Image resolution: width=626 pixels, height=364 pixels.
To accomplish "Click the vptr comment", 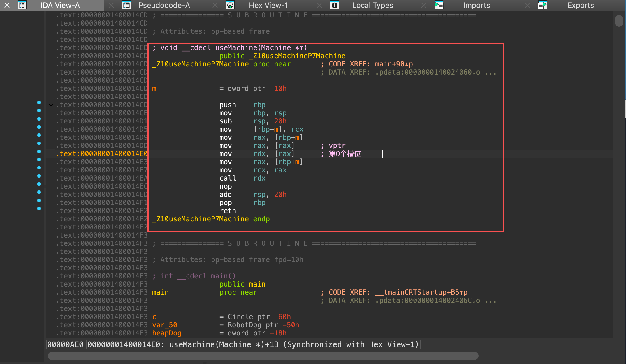I will [x=333, y=146].
